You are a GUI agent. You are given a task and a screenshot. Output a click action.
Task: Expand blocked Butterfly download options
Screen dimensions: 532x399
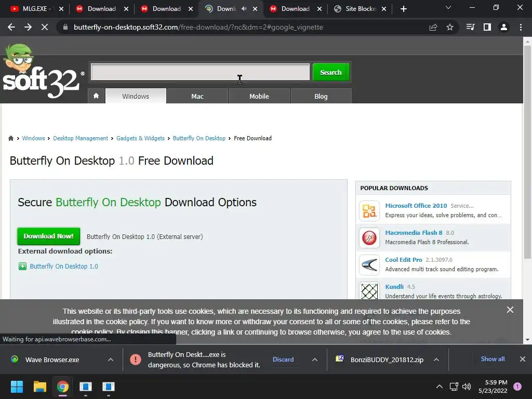coord(314,360)
